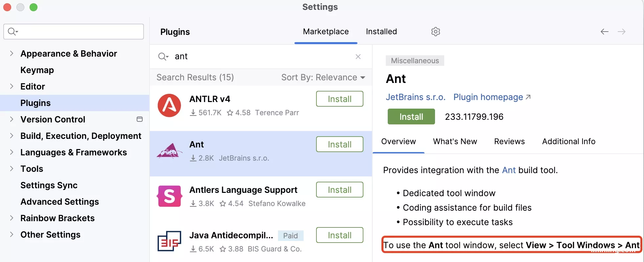Click the forward navigation arrow
This screenshot has width=644, height=262.
click(621, 32)
